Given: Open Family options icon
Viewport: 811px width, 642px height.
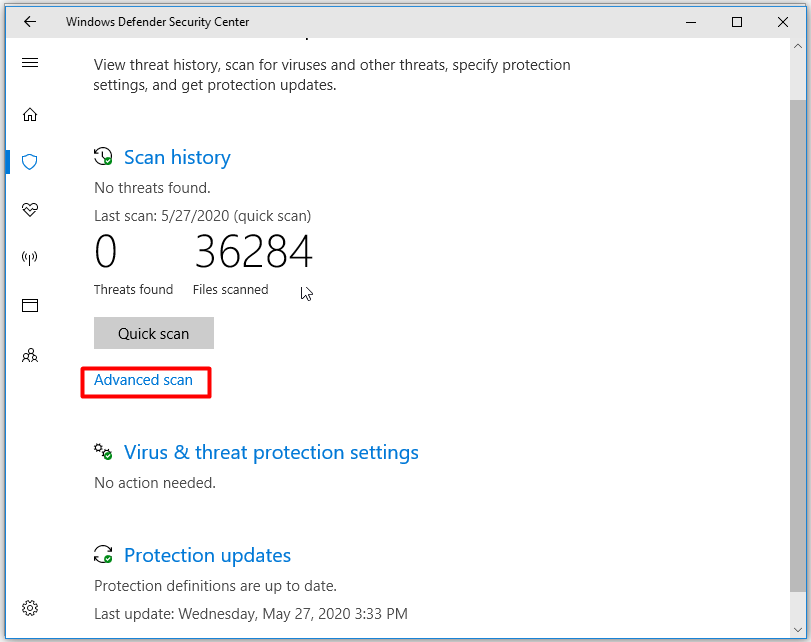Looking at the screenshot, I should pos(30,355).
